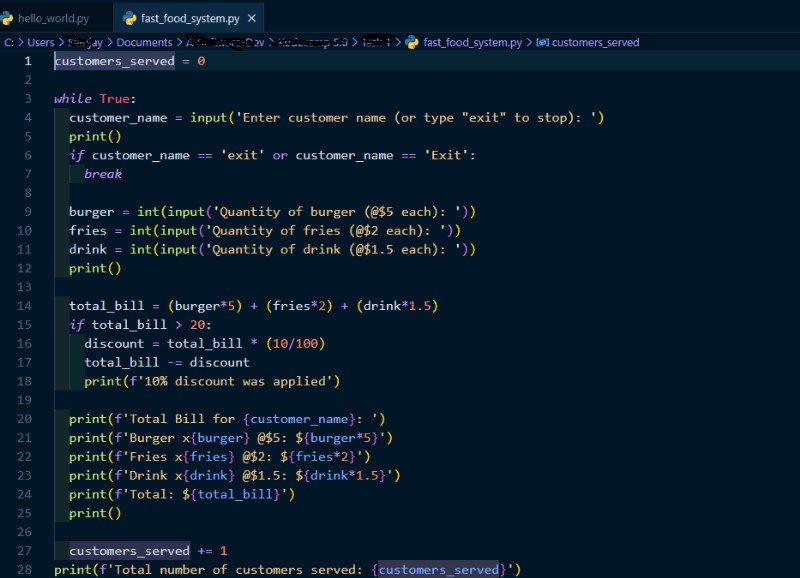Click 'customer_name' variable on line 4
Screen dimensions: 800x578
[x=118, y=118]
